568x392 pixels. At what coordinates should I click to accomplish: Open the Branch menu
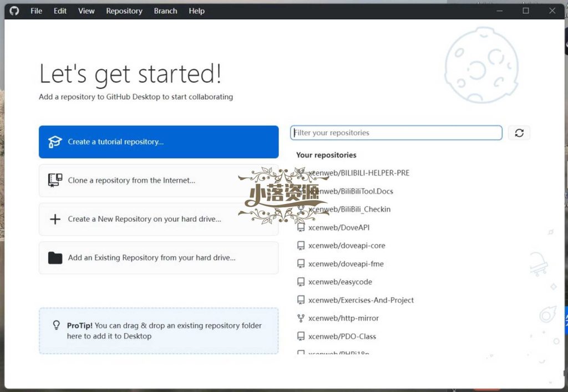click(165, 11)
